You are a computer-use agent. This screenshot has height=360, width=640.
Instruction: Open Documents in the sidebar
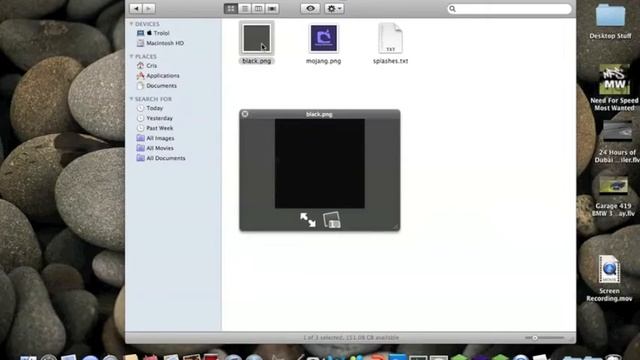(x=157, y=86)
